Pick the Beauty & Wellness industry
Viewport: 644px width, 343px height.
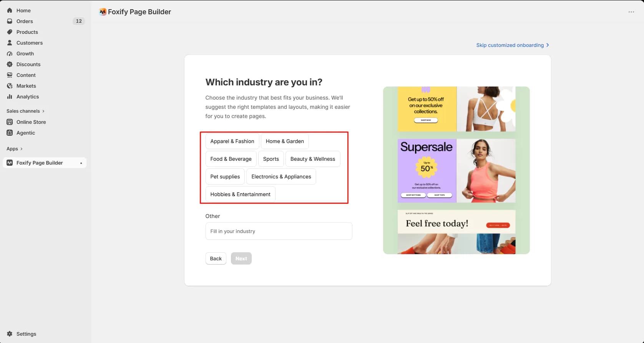(313, 159)
